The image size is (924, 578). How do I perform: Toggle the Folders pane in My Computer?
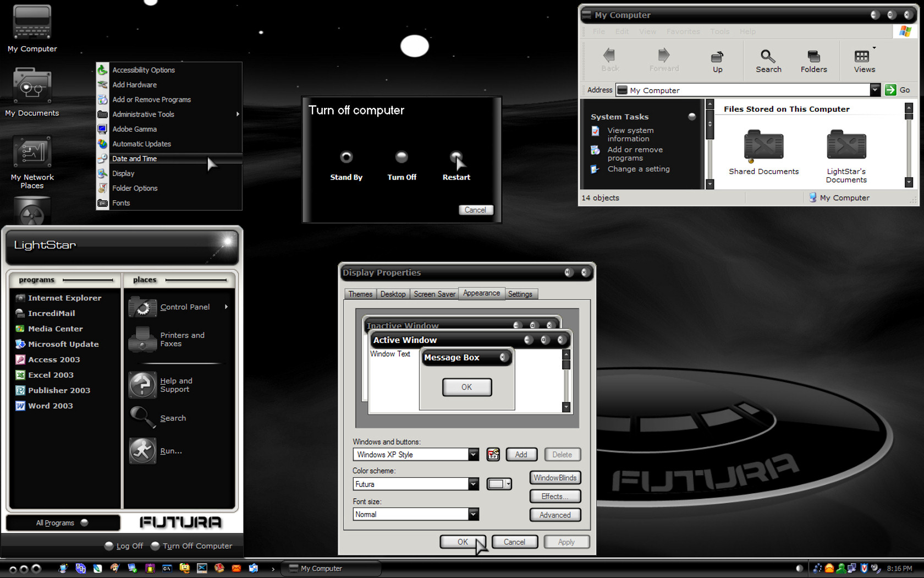(813, 61)
